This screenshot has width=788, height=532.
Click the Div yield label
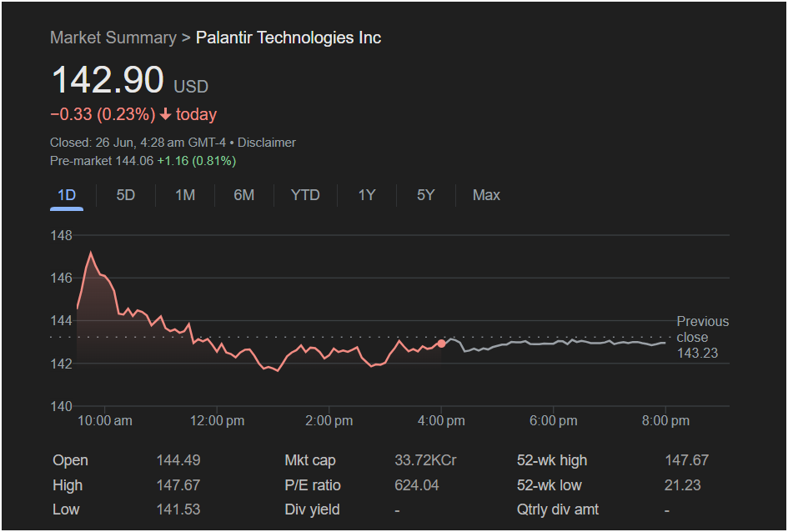tap(312, 509)
